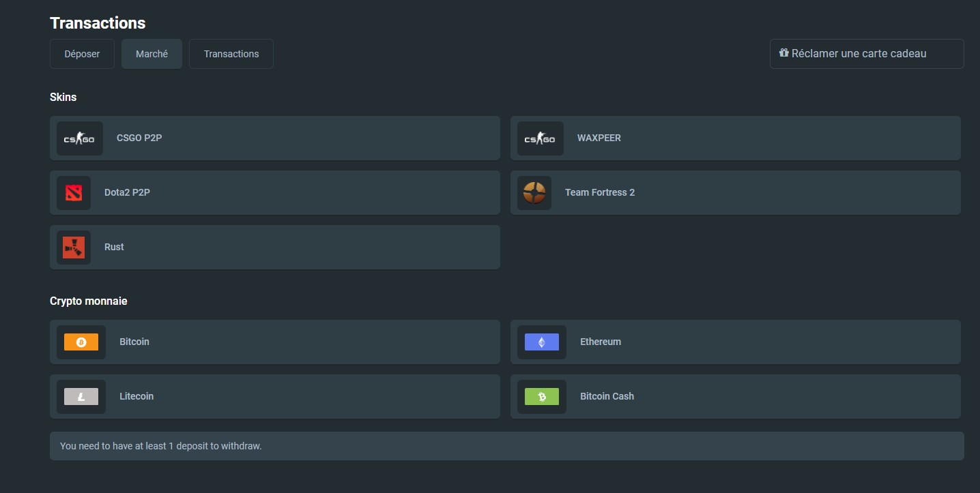Select the red Dota 2 icon
Viewport: 980px width, 493px height.
[x=74, y=193]
